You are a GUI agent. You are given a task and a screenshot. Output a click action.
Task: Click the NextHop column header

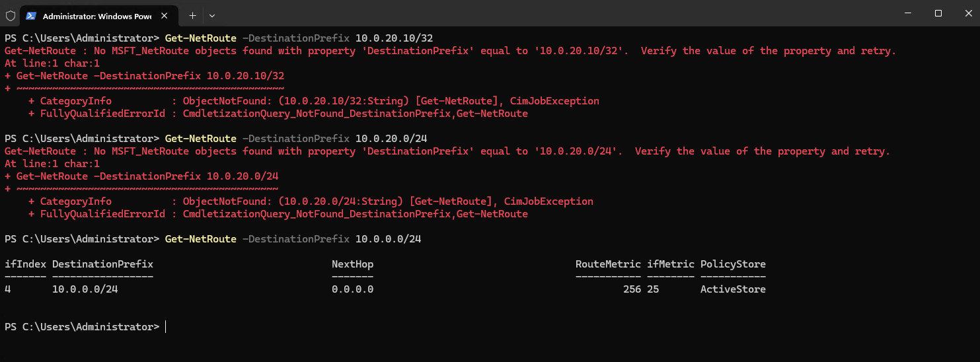point(352,264)
